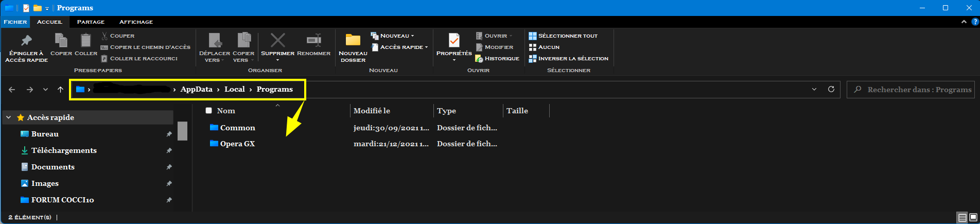Click the Supprimer X icon
980x224 pixels.
click(x=277, y=40)
